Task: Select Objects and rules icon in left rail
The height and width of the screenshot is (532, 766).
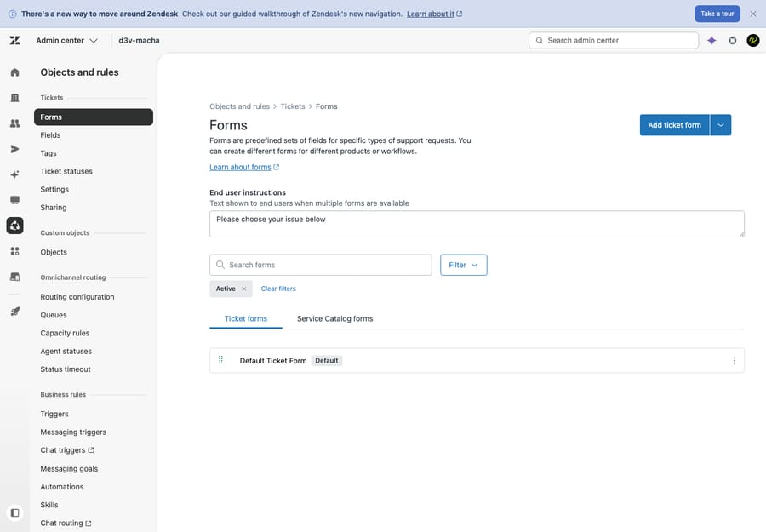Action: pyautogui.click(x=14, y=226)
